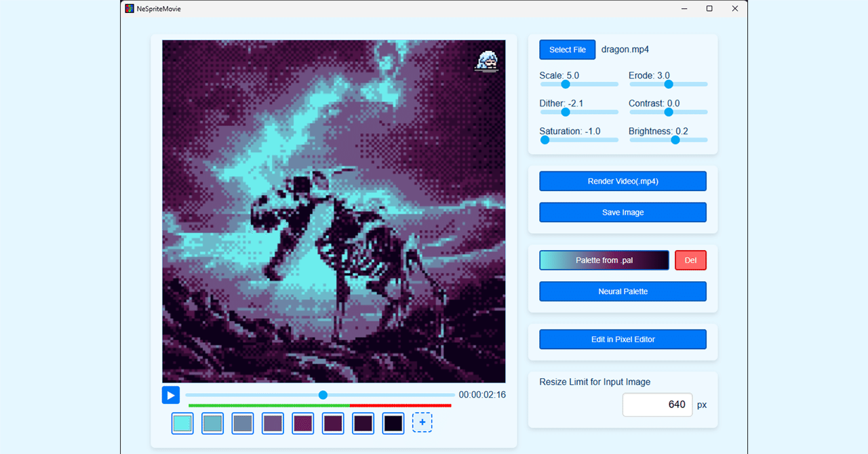Generate a Neural Palette

click(x=623, y=291)
